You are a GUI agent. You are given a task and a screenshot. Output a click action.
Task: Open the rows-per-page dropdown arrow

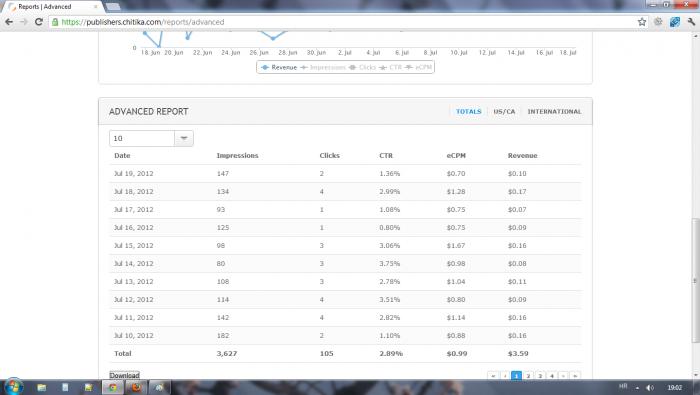(183, 138)
